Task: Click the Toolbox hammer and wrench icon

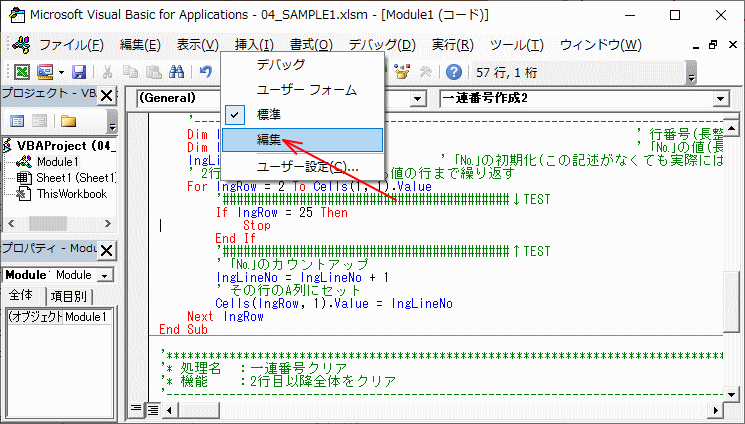Action: point(425,72)
